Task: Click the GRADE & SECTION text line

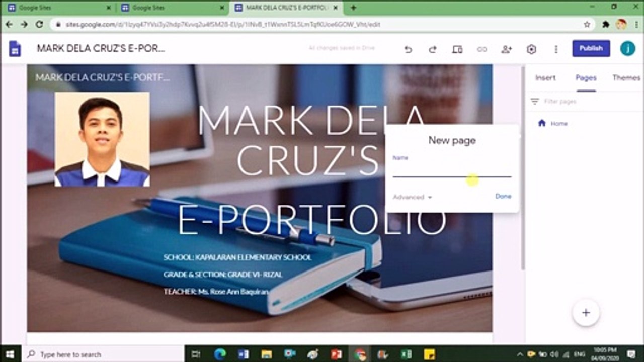Action: pos(223,275)
